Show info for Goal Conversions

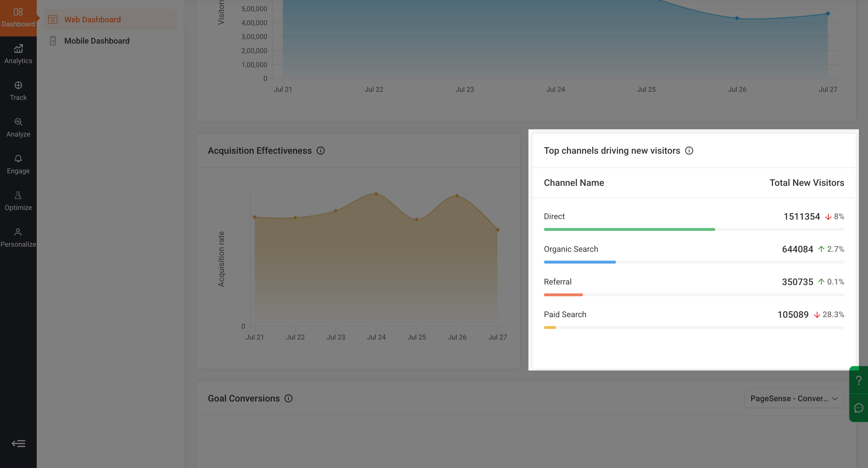click(288, 398)
